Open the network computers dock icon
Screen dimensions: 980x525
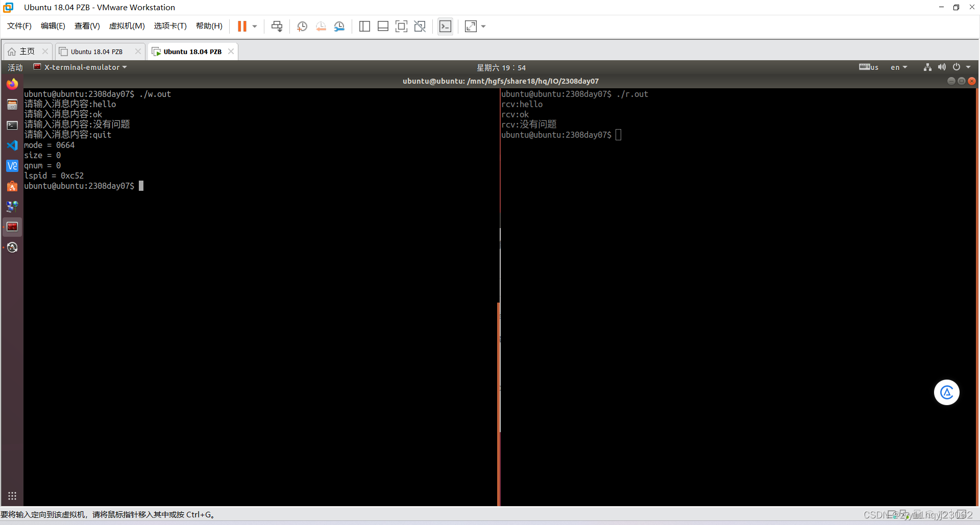click(12, 207)
